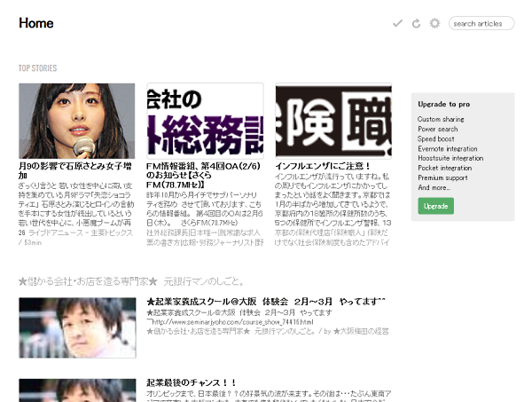Click thumbnail beside 起業家養成スクール article
This screenshot has height=402, width=532.
[77, 327]
